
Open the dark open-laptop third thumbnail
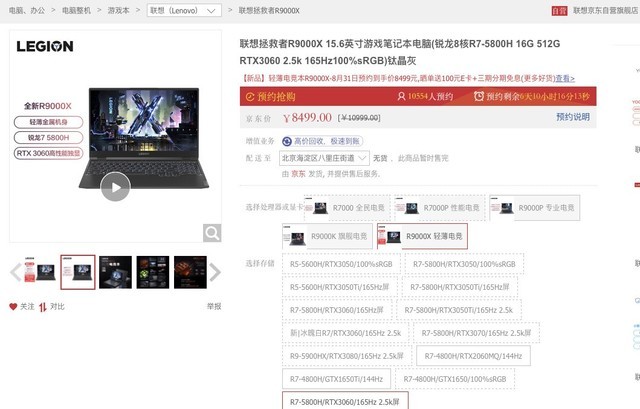pyautogui.click(x=116, y=272)
